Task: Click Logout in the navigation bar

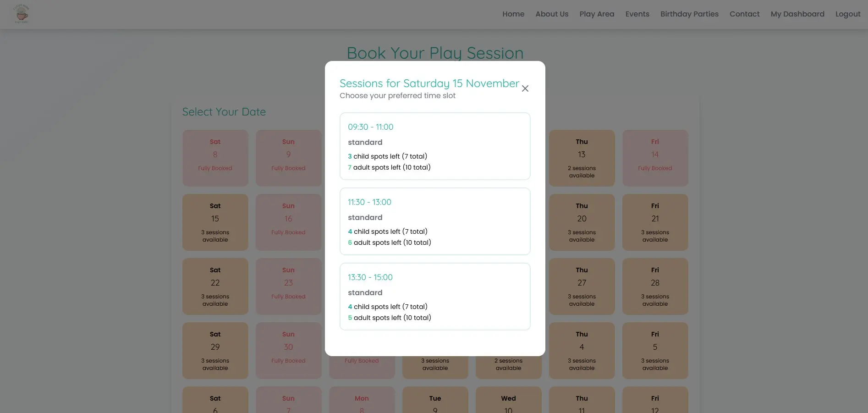Action: pos(847,14)
